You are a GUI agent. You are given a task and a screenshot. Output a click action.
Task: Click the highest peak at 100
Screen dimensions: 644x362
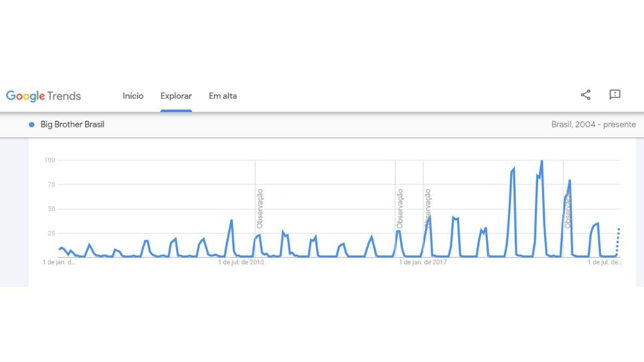click(x=541, y=161)
